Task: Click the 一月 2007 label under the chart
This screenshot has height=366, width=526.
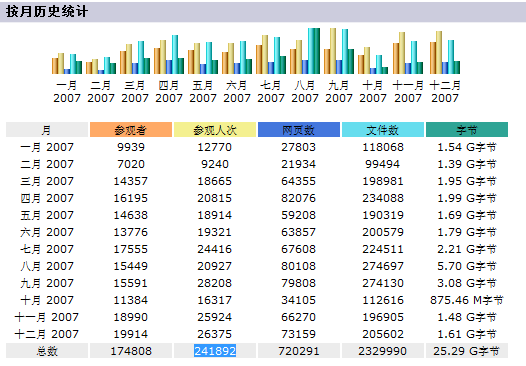Action: pyautogui.click(x=67, y=92)
